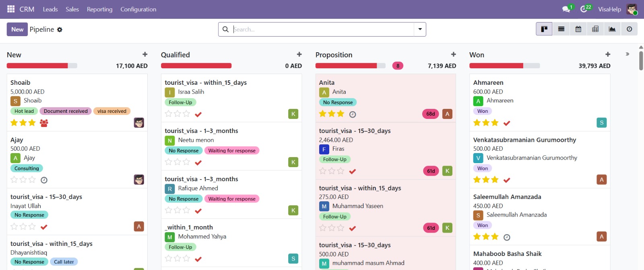The width and height of the screenshot is (644, 270).
Task: Open the activity clock on Ajay card
Action: click(x=44, y=180)
